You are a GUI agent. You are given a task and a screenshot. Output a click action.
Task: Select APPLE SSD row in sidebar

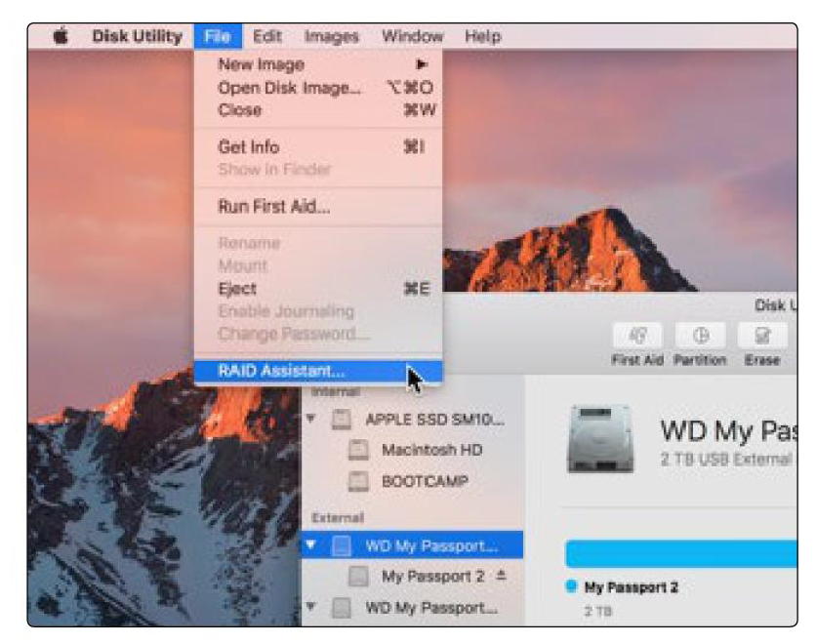[x=412, y=420]
